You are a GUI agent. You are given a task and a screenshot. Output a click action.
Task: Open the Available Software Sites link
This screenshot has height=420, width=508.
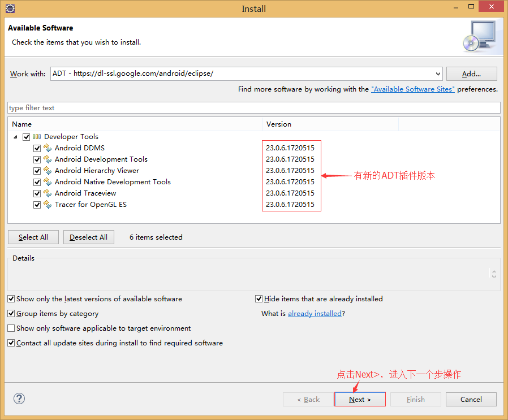(413, 89)
